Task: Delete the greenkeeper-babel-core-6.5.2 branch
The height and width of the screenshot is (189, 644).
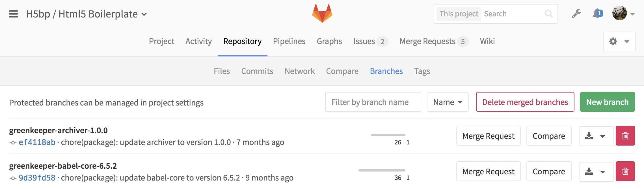Action: [625, 171]
